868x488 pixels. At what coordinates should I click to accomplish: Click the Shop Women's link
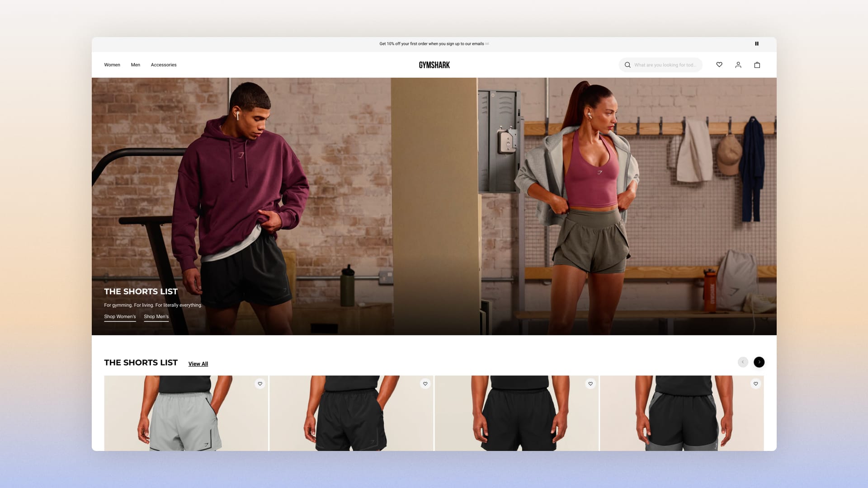(120, 316)
